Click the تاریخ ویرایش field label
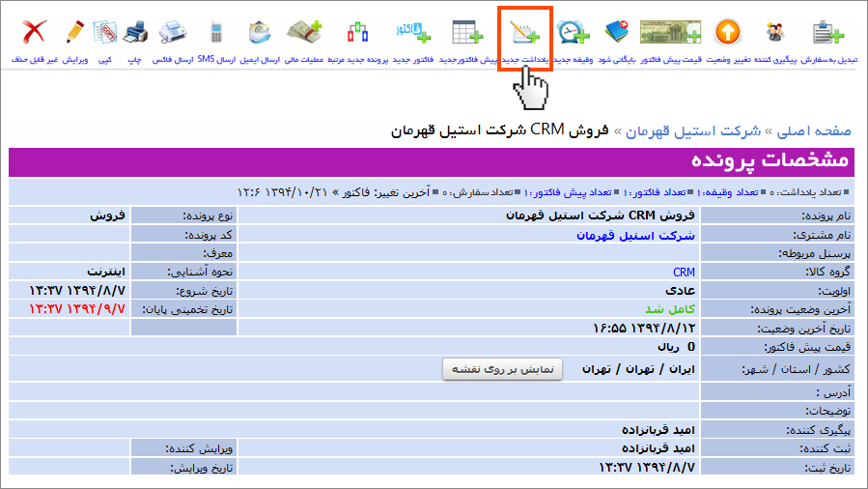868x489 pixels. [202, 468]
